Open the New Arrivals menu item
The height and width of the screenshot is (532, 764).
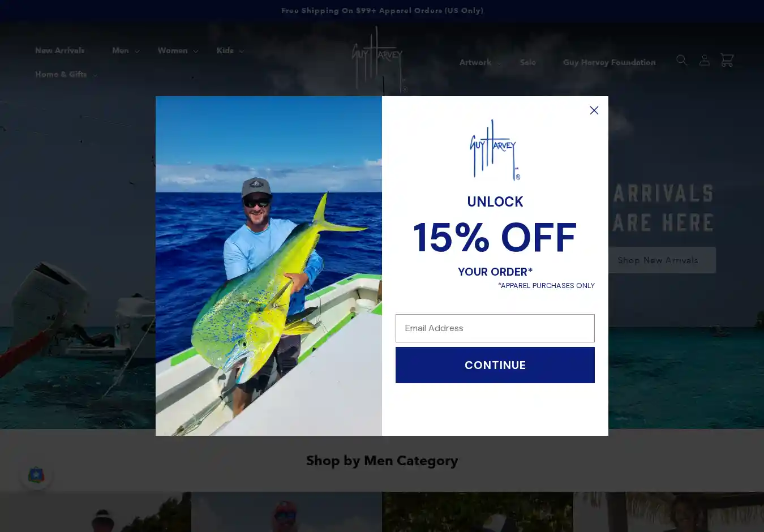[59, 50]
